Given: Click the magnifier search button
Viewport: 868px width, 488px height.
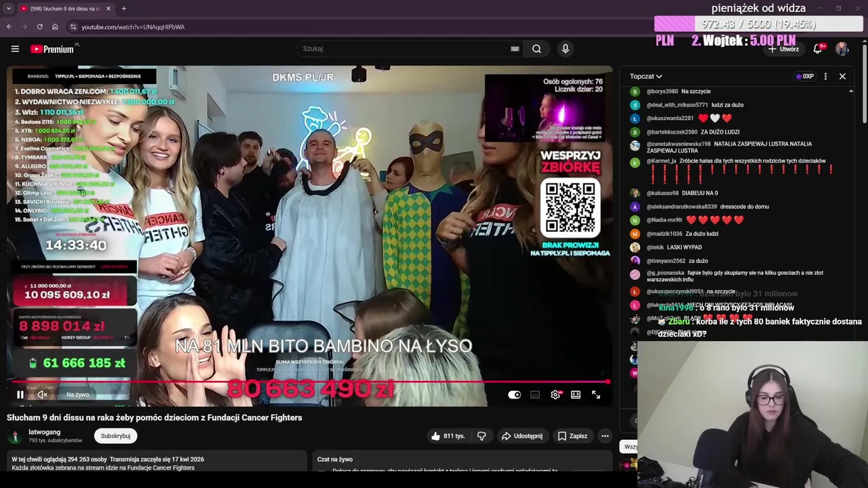Looking at the screenshot, I should click(x=536, y=49).
